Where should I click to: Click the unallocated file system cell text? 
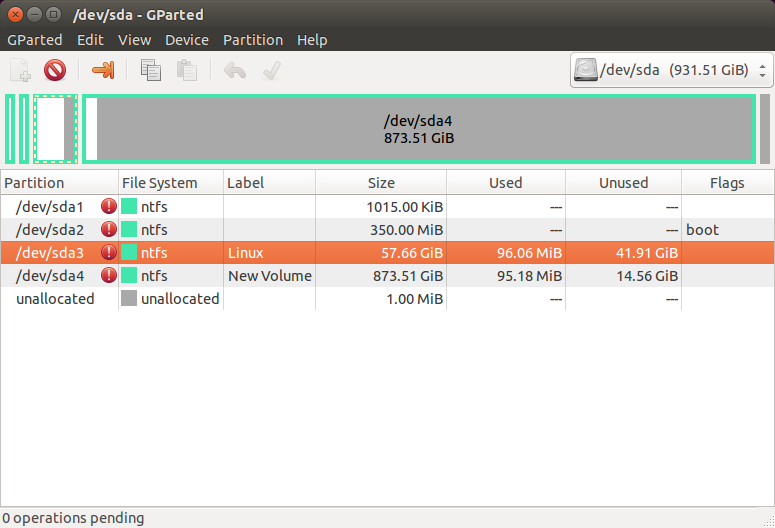pyautogui.click(x=180, y=299)
